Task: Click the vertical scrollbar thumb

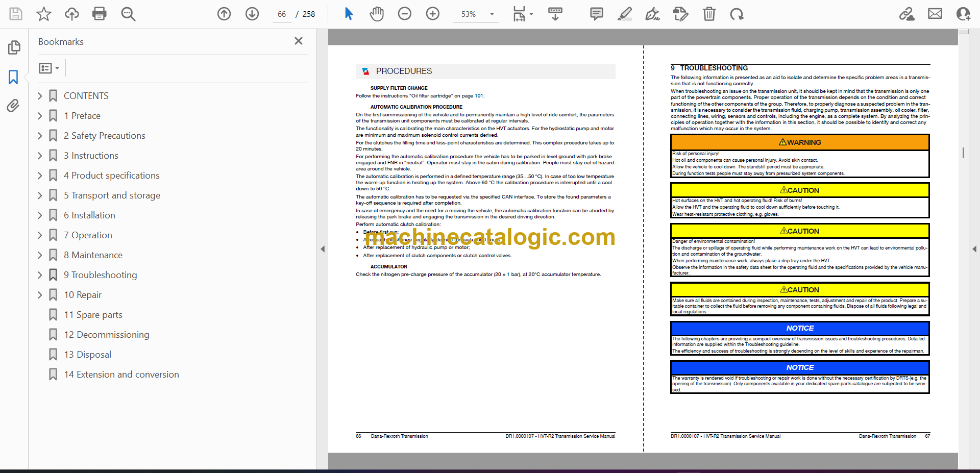Action: click(x=963, y=153)
